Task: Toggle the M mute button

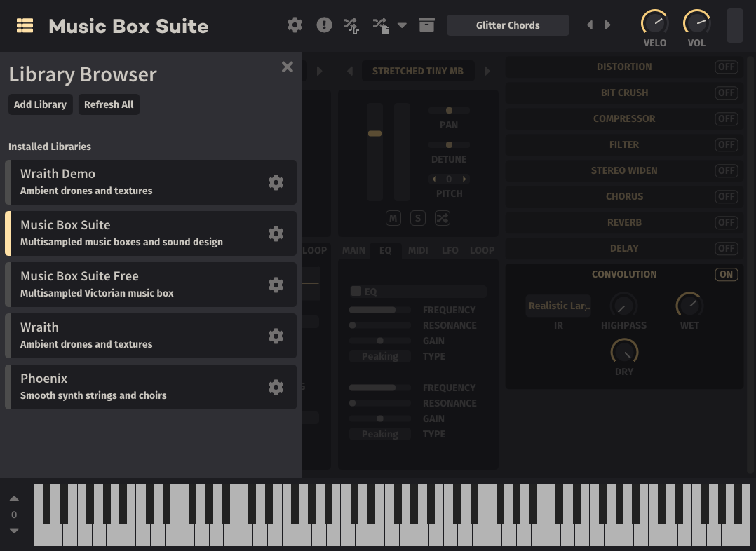Action: (393, 218)
